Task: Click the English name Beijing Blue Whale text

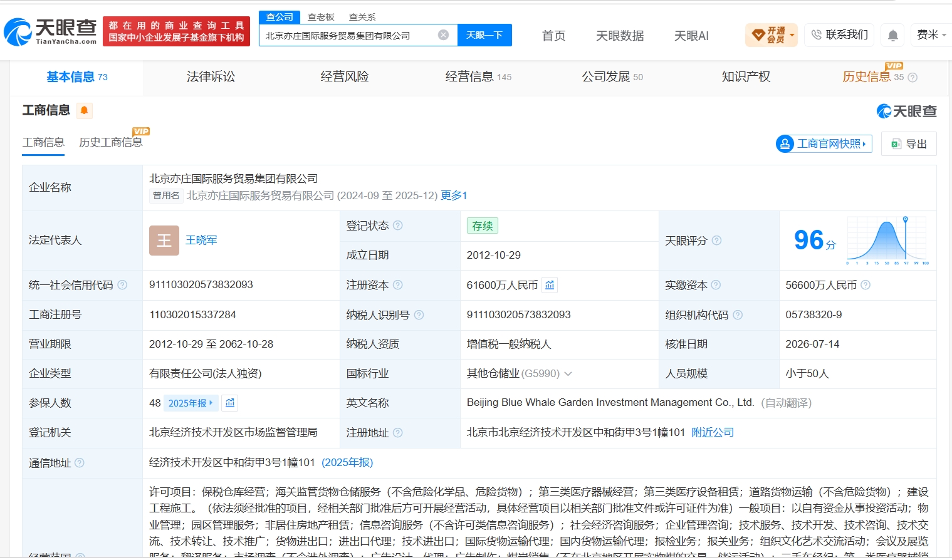Action: click(x=610, y=403)
